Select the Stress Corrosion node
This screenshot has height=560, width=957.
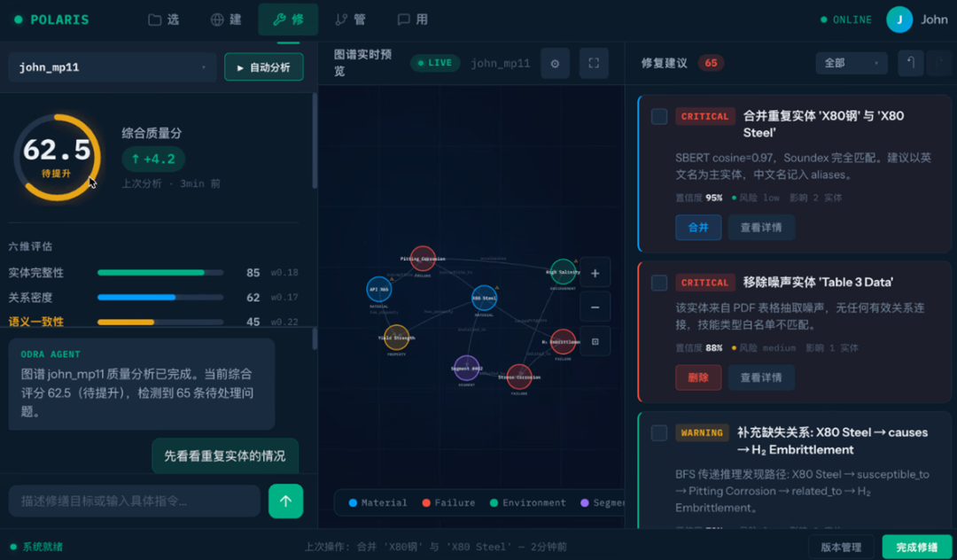(x=518, y=377)
